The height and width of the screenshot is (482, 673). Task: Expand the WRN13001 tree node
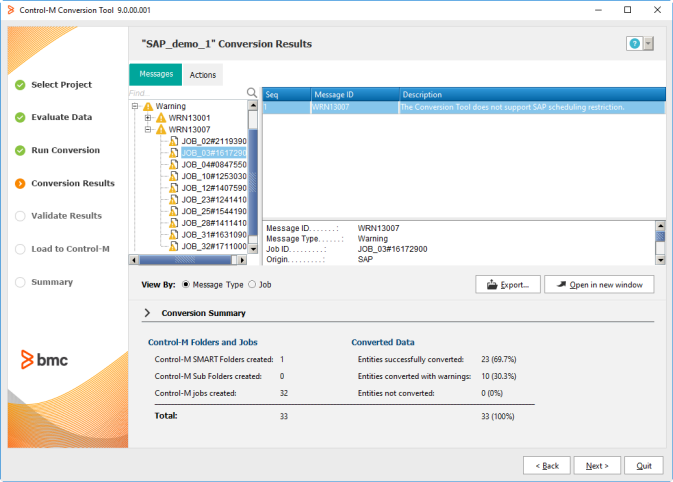coord(148,118)
